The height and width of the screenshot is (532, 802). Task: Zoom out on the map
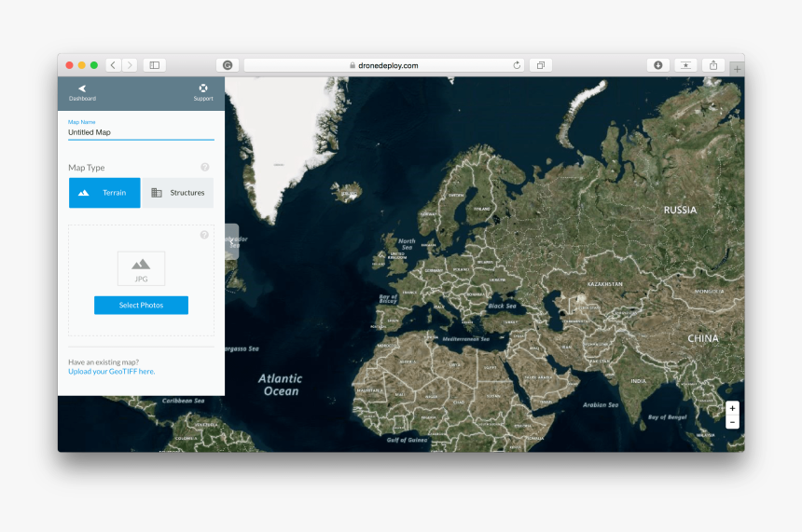732,422
